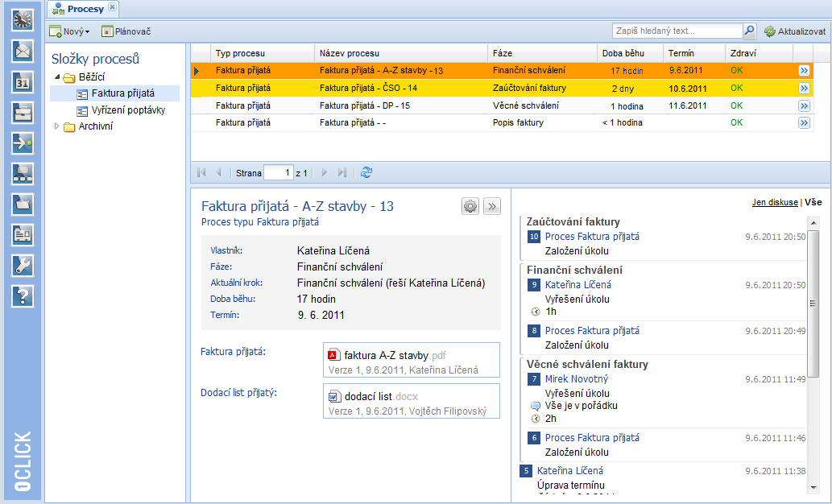Click the Aktualizovat button
The width and height of the screenshot is (832, 504).
click(x=795, y=31)
